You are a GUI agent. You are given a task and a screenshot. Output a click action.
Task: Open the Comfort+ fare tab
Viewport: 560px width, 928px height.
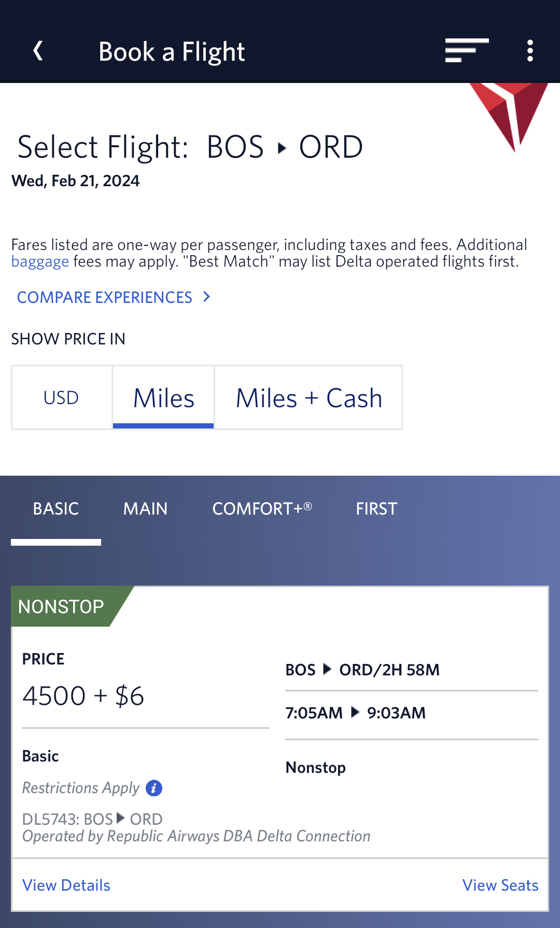[x=262, y=509]
